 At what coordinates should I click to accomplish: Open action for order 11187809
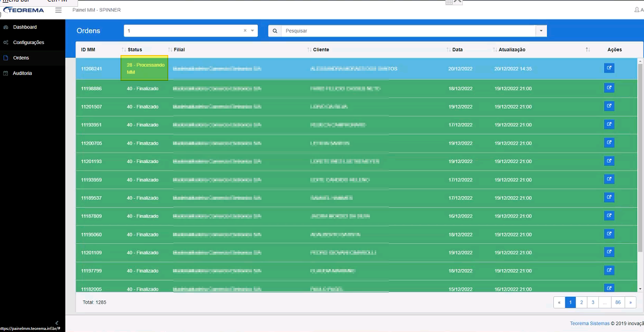[609, 216]
